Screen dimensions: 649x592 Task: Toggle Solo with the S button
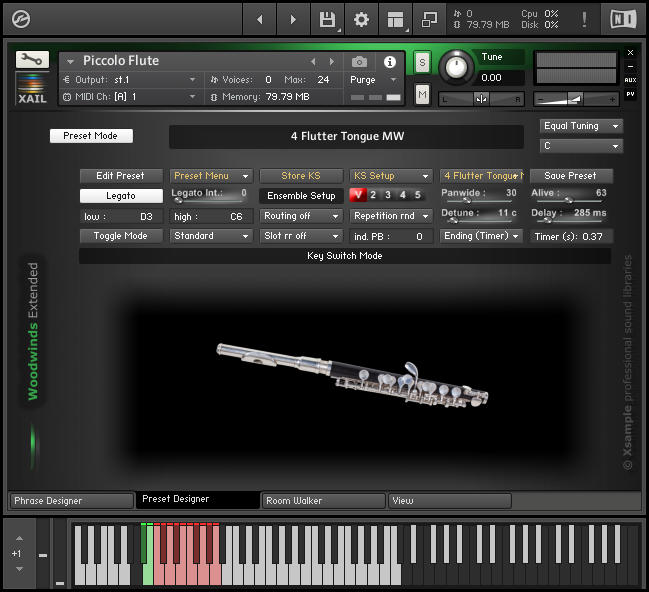(x=422, y=63)
